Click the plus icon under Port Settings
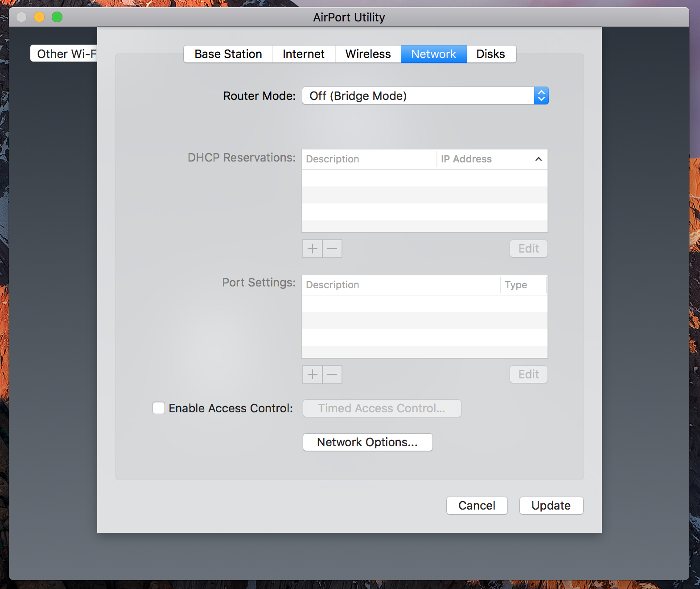This screenshot has width=700, height=589. (313, 374)
